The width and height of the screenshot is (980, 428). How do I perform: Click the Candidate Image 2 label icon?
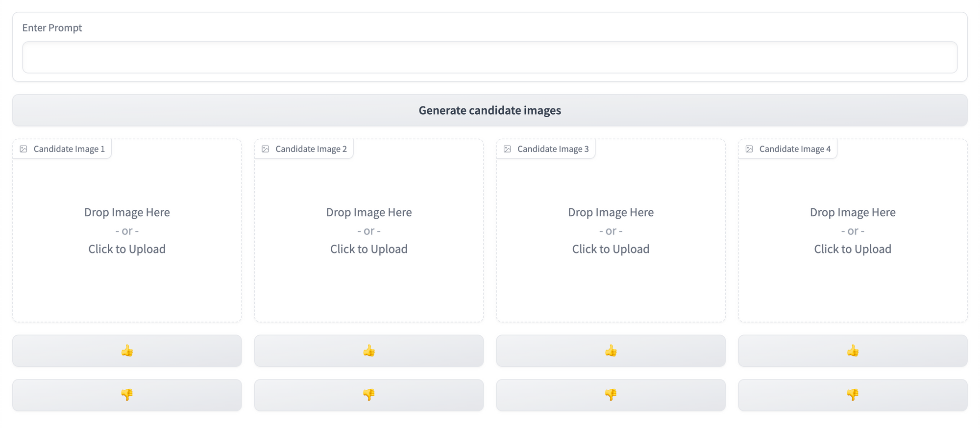click(266, 149)
